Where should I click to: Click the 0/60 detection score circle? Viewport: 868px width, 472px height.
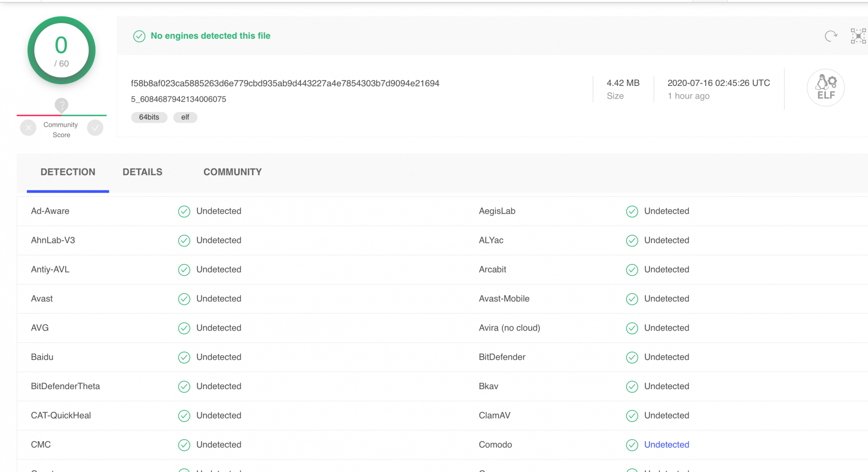pyautogui.click(x=62, y=51)
